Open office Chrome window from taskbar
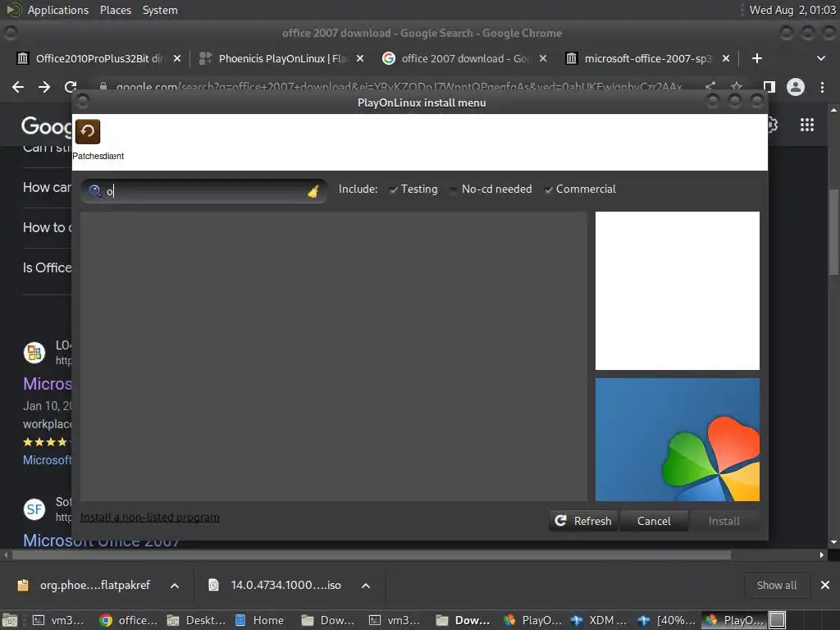The height and width of the screenshot is (630, 840). [129, 620]
